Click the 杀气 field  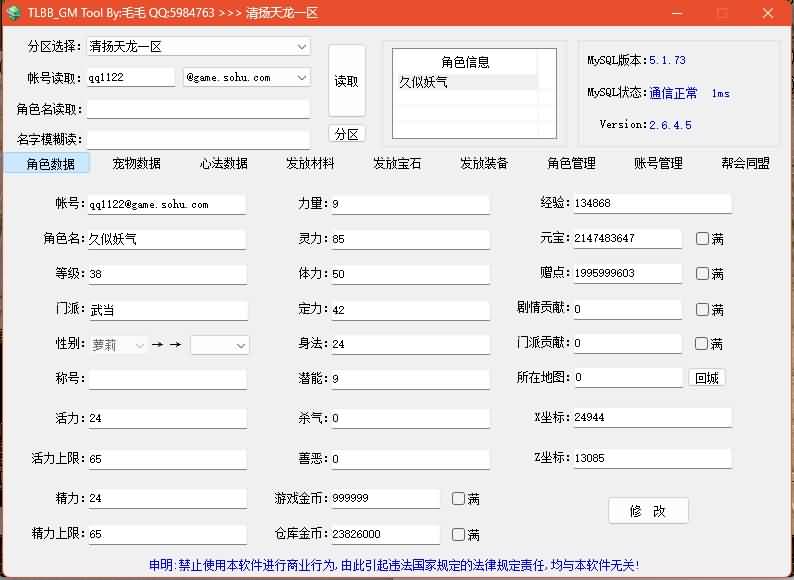[410, 418]
